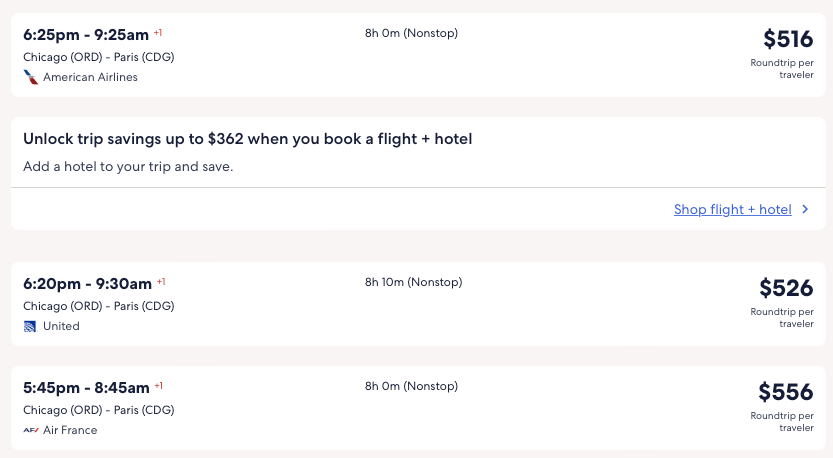Viewport: 833px width, 458px height.
Task: Click the Add a hotel to your trip text
Action: click(128, 166)
